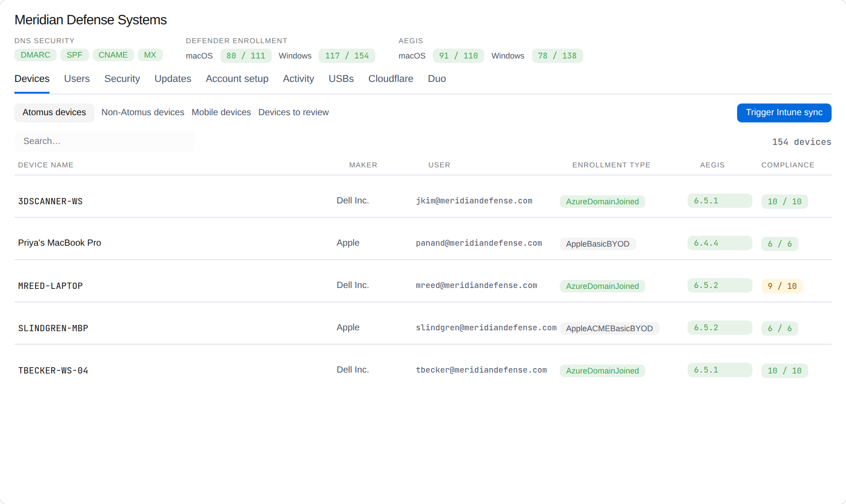This screenshot has height=504, width=846.
Task: Open device Priya's MacBook Pro
Action: (59, 243)
